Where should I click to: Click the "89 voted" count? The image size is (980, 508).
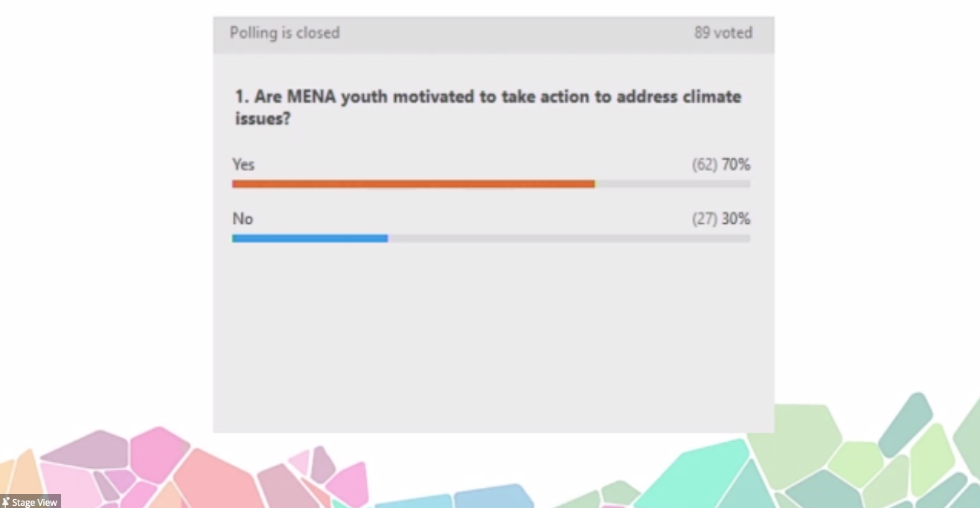pos(723,33)
